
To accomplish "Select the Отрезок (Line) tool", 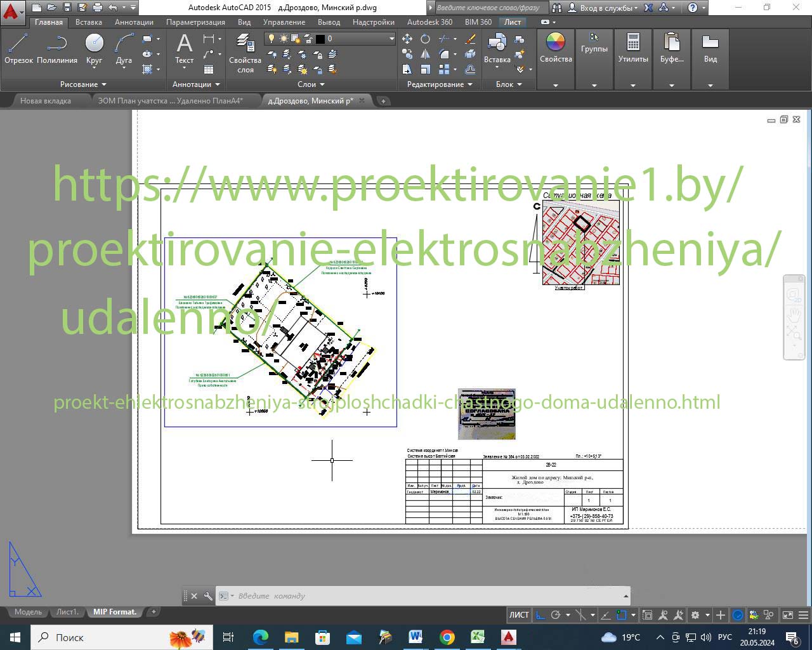I will coord(18,48).
